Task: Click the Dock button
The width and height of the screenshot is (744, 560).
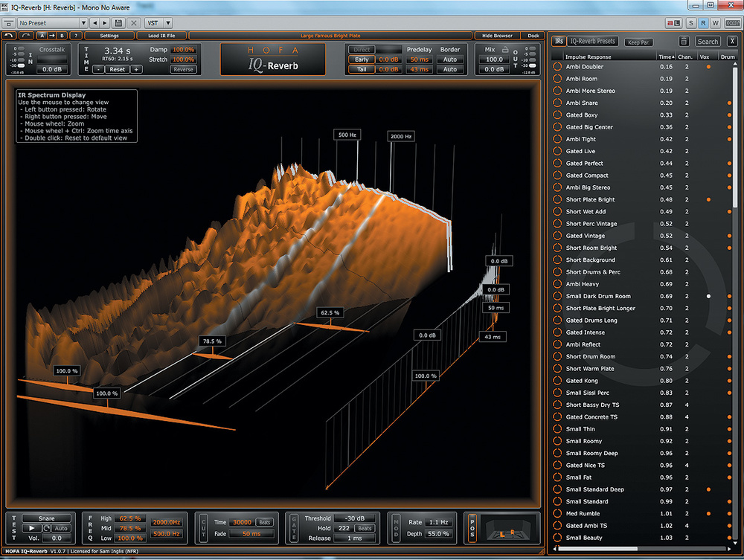Action: pyautogui.click(x=533, y=36)
